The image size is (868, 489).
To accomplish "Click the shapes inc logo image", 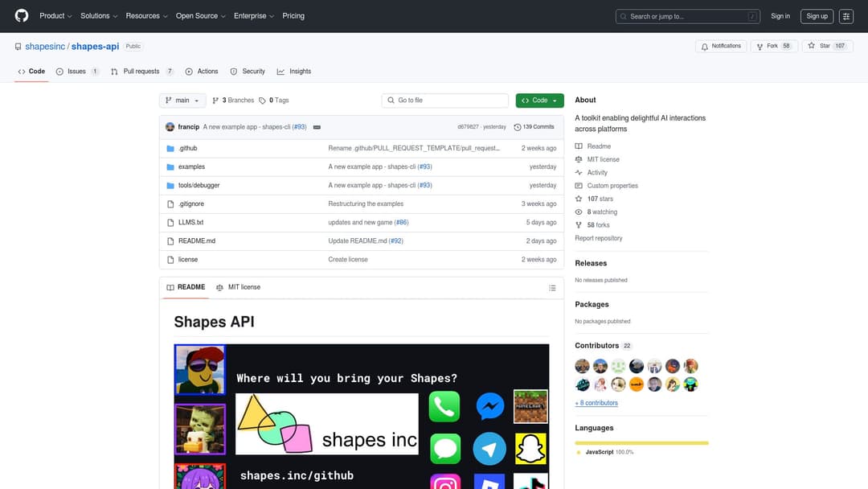I will pos(327,424).
